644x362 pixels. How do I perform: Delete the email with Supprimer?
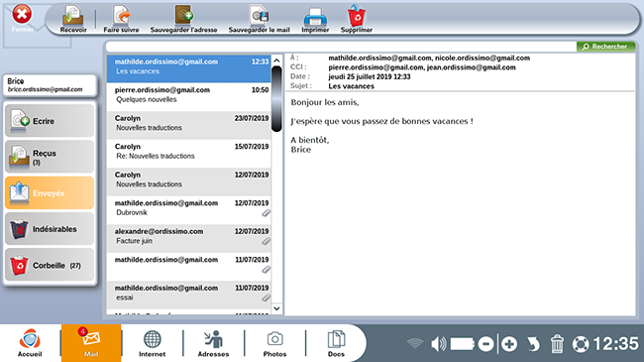coord(357,19)
